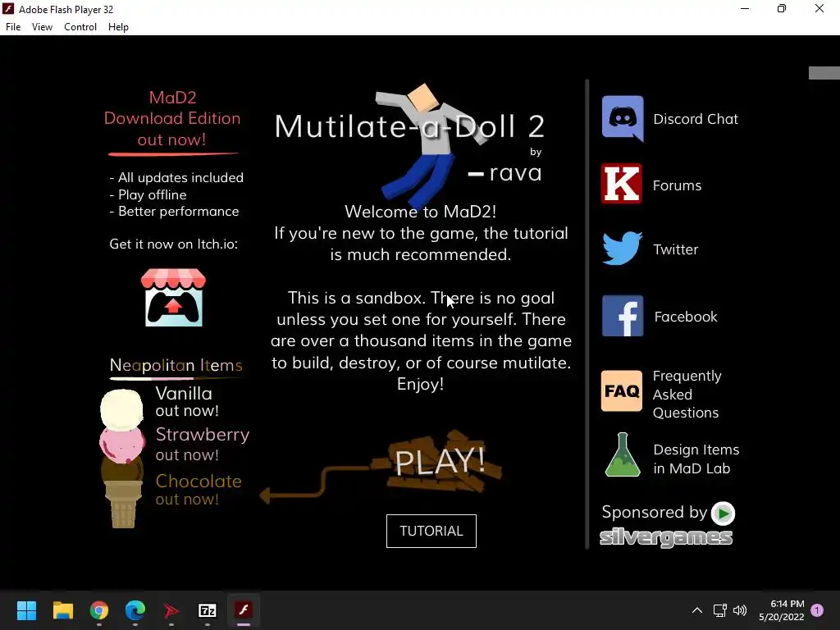Open 7-Zip from the taskbar
This screenshot has width=840, height=630.
pyautogui.click(x=208, y=610)
